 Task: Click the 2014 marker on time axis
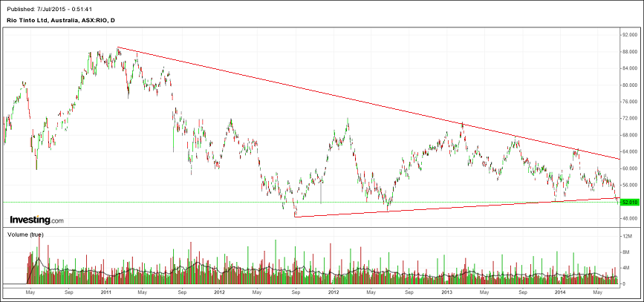562,292
